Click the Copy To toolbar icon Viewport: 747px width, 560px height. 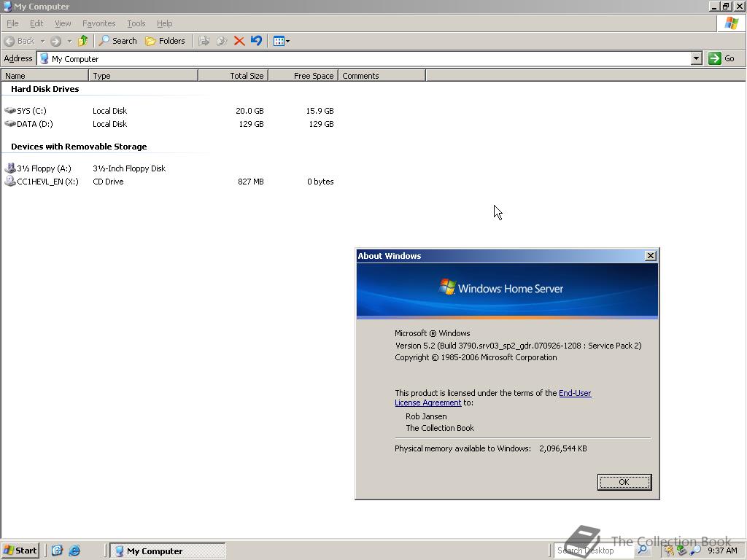(x=222, y=41)
